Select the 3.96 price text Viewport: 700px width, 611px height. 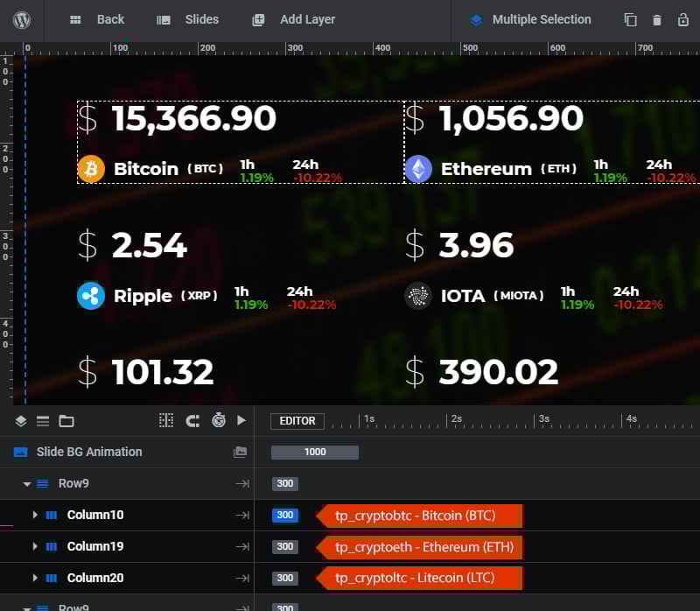click(x=476, y=246)
